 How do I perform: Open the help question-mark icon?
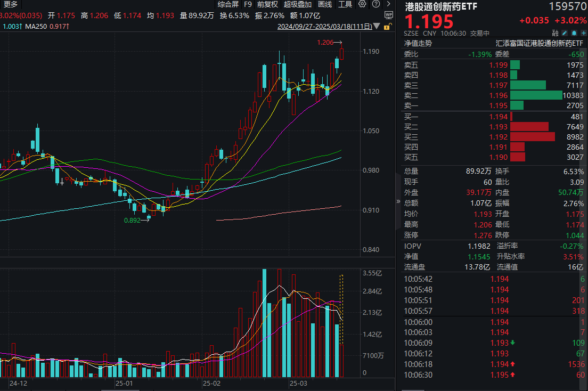[376, 4]
